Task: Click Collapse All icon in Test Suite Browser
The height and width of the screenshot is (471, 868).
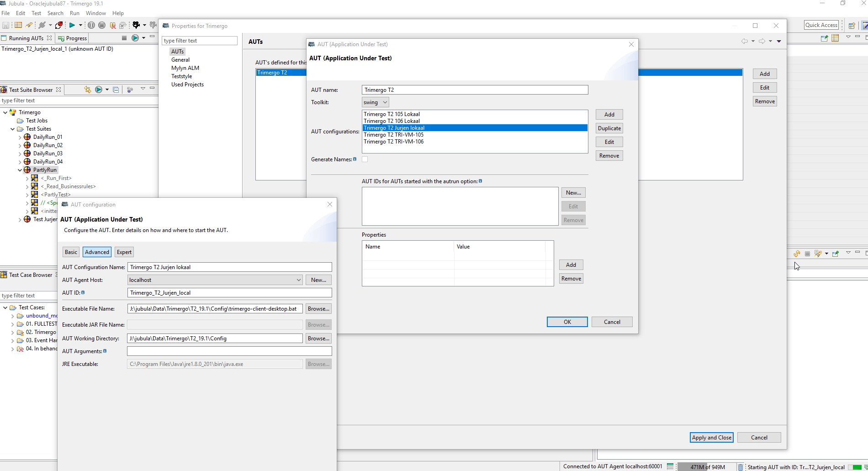Action: pos(116,90)
